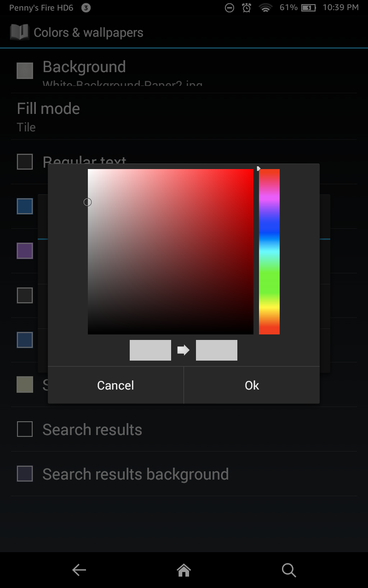Click the rainbow hue slider bar
The width and height of the screenshot is (368, 588).
tap(269, 252)
